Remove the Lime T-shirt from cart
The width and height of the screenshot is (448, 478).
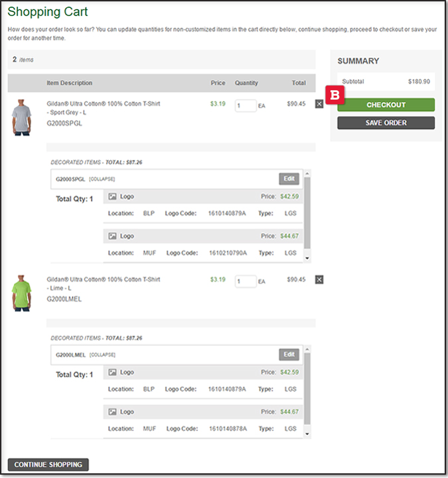319,279
